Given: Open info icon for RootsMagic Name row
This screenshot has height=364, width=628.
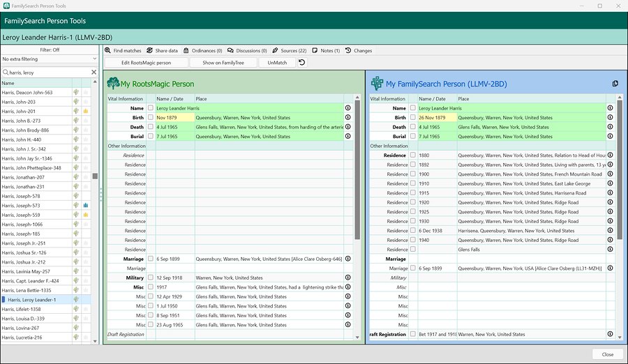Looking at the screenshot, I should coord(347,107).
